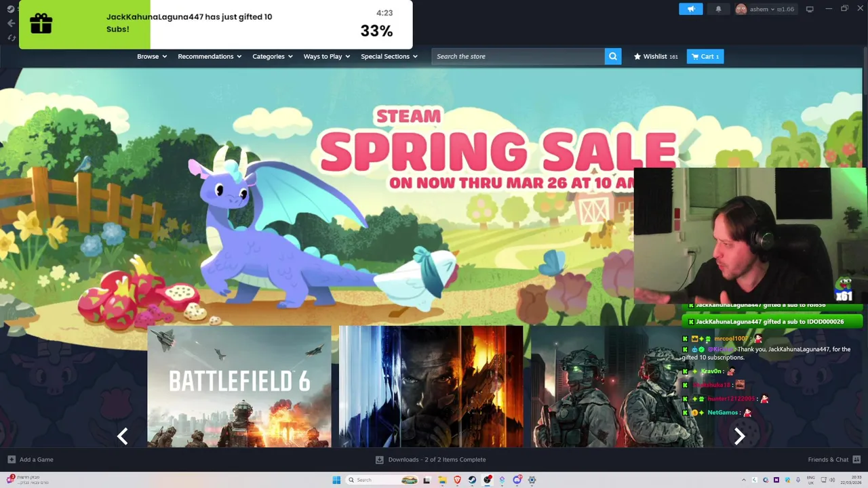Expand the Special Sections menu
The height and width of the screenshot is (488, 868).
389,56
